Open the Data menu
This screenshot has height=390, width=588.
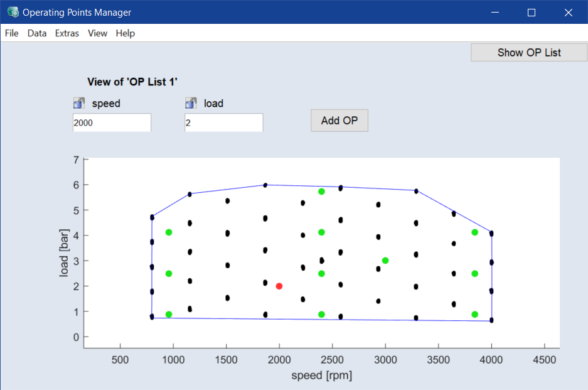point(37,33)
